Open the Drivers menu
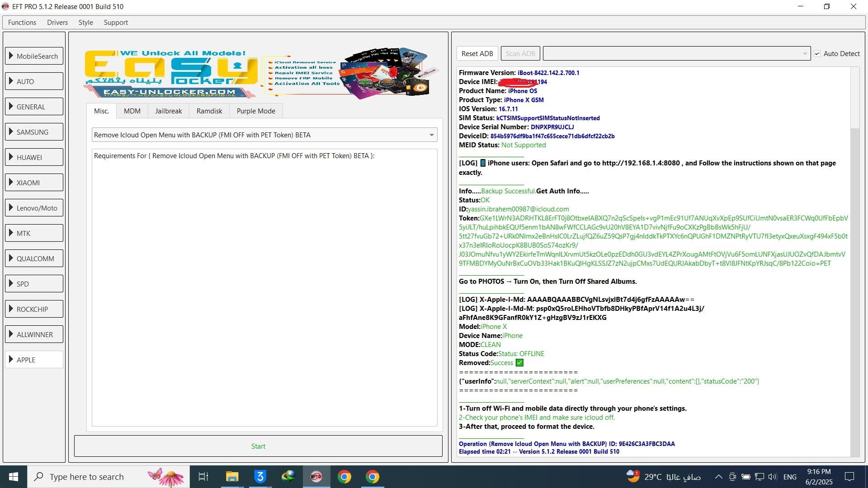Image resolution: width=868 pixels, height=488 pixels. (57, 23)
